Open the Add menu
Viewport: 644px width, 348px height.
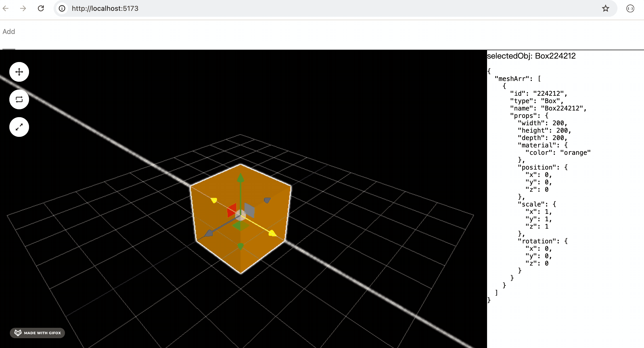9,32
